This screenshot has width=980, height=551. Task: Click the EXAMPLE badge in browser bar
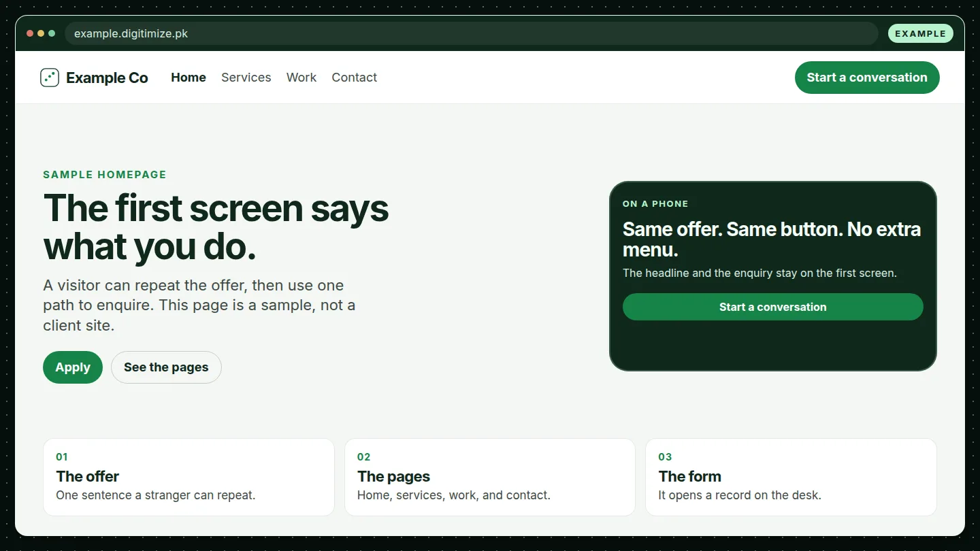coord(921,33)
